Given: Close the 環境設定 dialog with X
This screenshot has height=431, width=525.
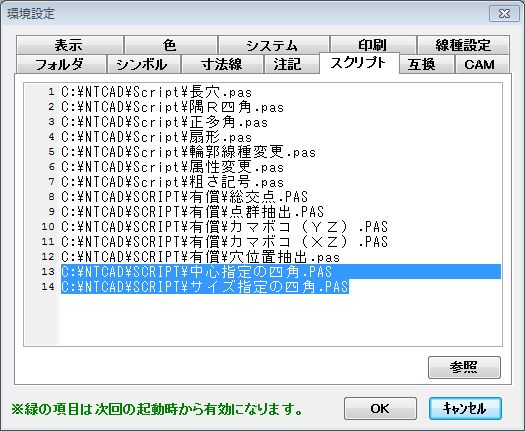Looking at the screenshot, I should pos(504,14).
